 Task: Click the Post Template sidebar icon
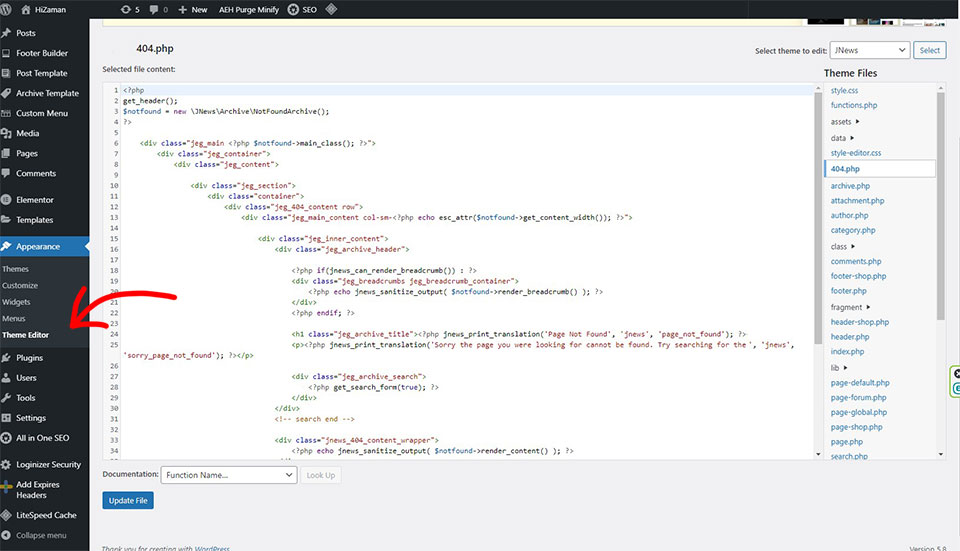(6, 73)
